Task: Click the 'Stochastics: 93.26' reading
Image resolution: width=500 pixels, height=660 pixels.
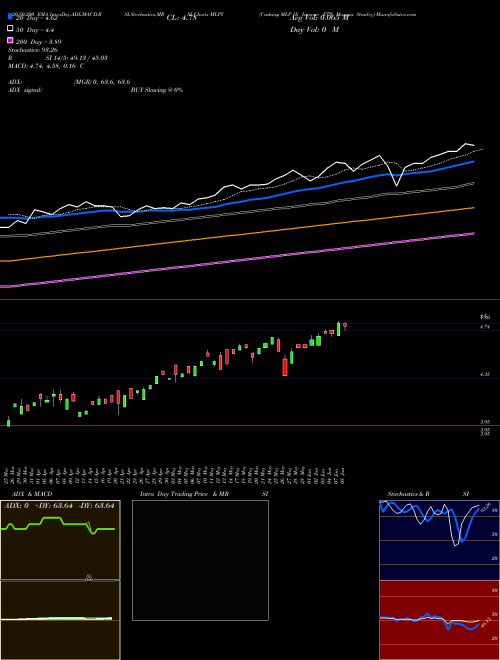Action: point(33,50)
